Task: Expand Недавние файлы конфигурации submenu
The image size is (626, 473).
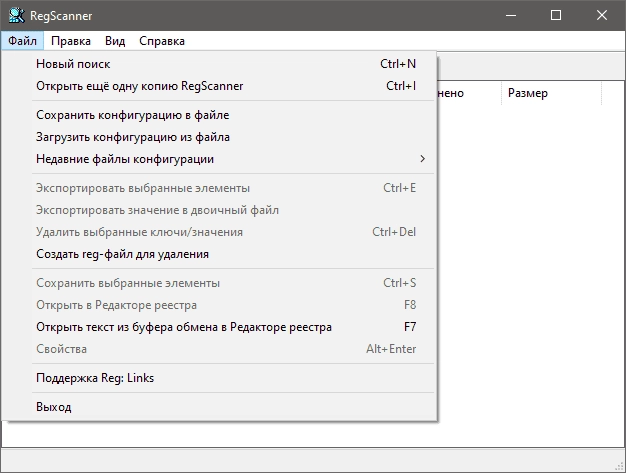Action: coord(218,159)
